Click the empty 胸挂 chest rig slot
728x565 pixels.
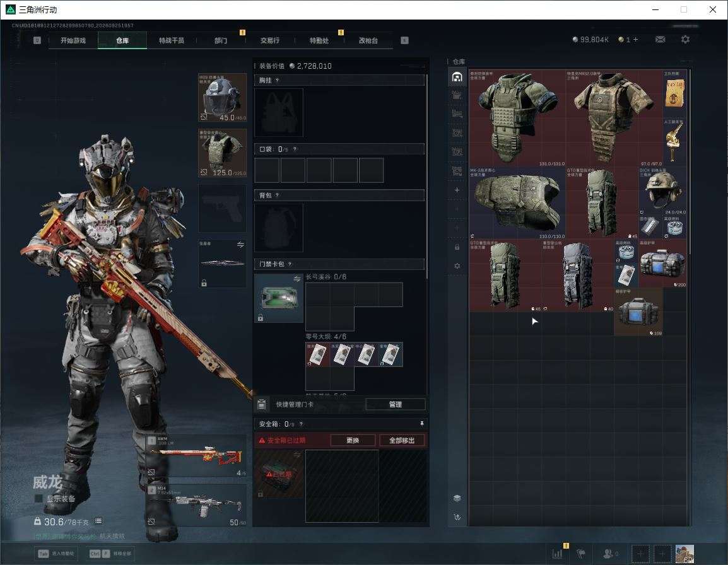click(x=279, y=112)
